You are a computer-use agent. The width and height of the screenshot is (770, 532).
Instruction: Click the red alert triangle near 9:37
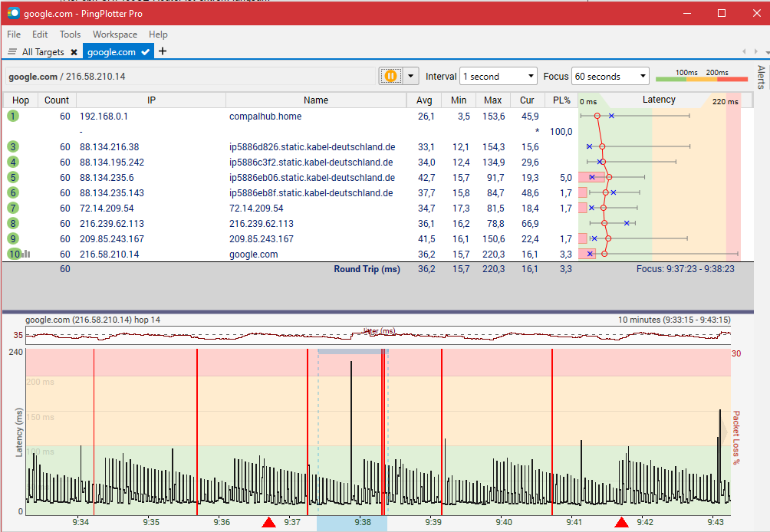tap(268, 522)
